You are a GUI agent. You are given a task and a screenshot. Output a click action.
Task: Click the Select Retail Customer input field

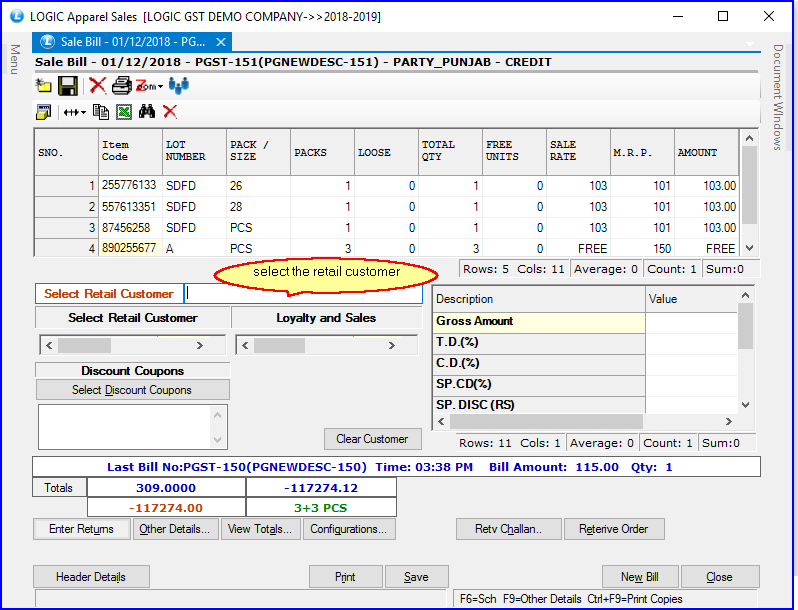click(x=303, y=294)
